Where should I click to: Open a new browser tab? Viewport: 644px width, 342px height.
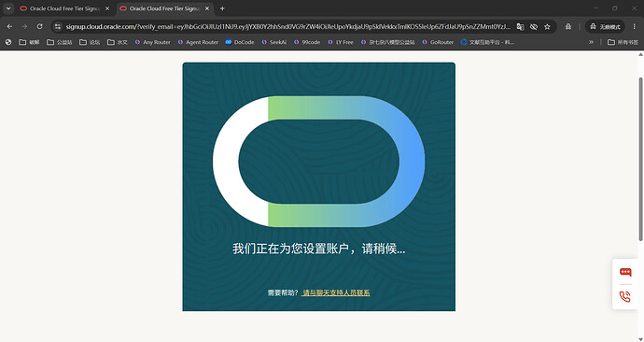coord(222,8)
